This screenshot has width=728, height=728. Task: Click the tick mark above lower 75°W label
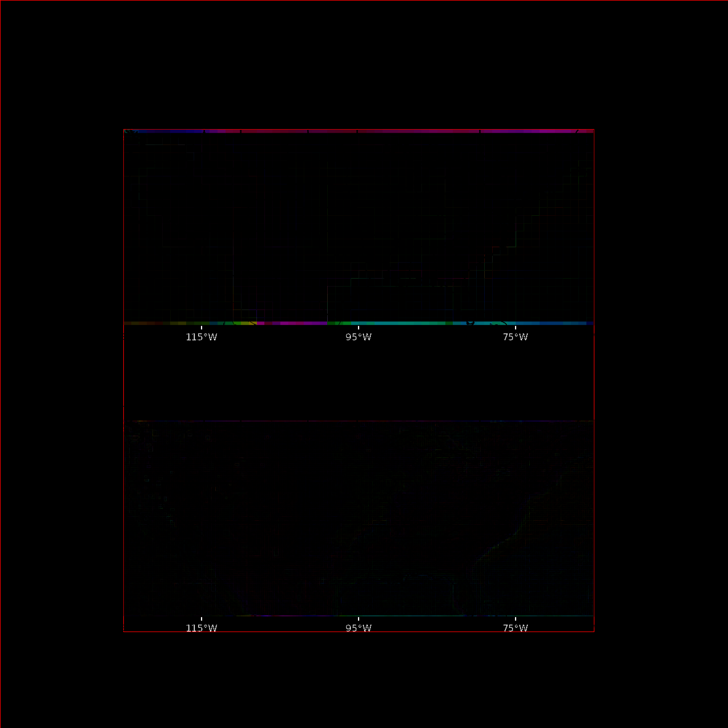515,619
